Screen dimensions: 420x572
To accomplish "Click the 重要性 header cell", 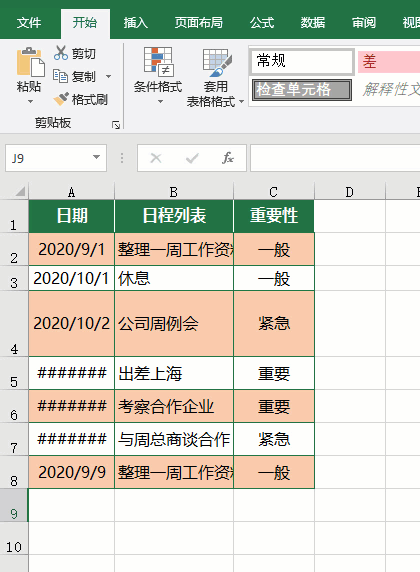I will tap(274, 216).
